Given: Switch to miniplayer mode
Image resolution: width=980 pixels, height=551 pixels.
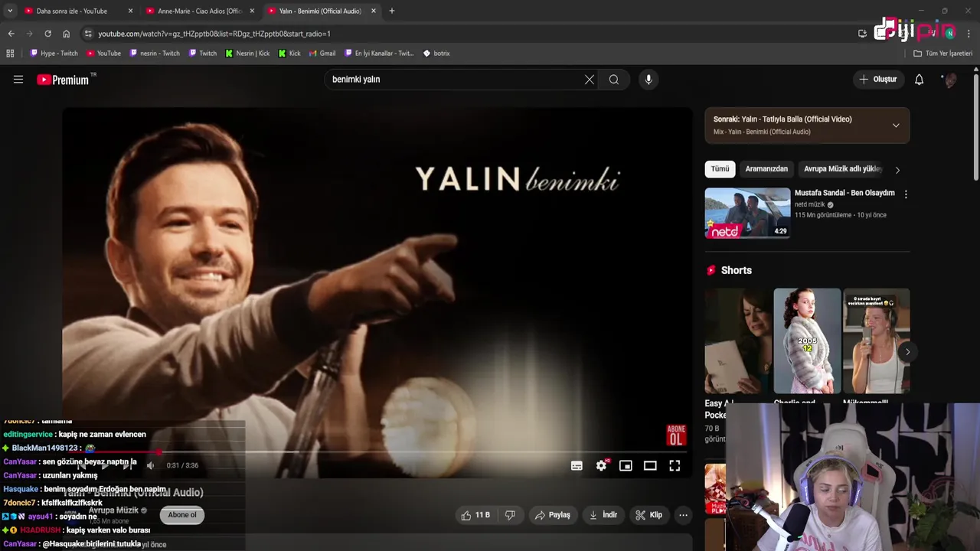Looking at the screenshot, I should (626, 465).
